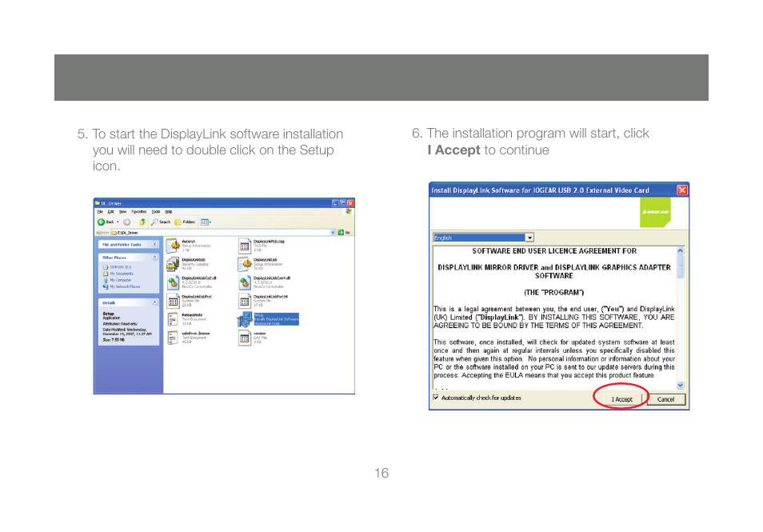Click the licence agreement scrollbar thumb

pyautogui.click(x=681, y=266)
